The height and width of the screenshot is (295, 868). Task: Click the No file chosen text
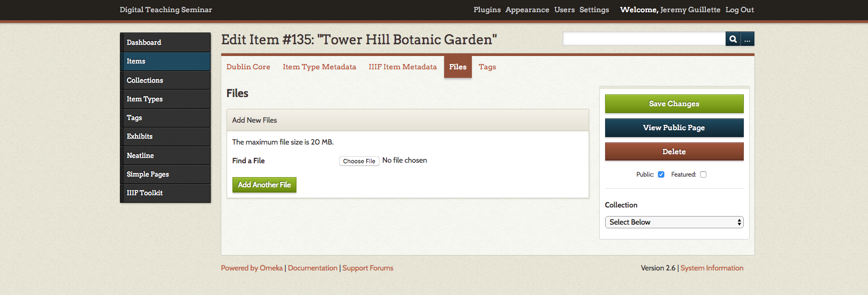pyautogui.click(x=405, y=160)
